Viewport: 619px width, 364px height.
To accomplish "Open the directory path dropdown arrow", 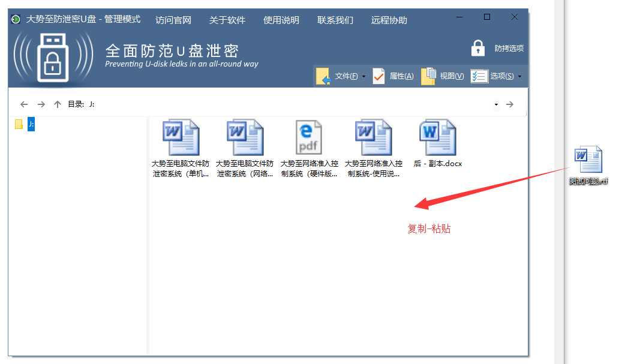I will pos(496,105).
